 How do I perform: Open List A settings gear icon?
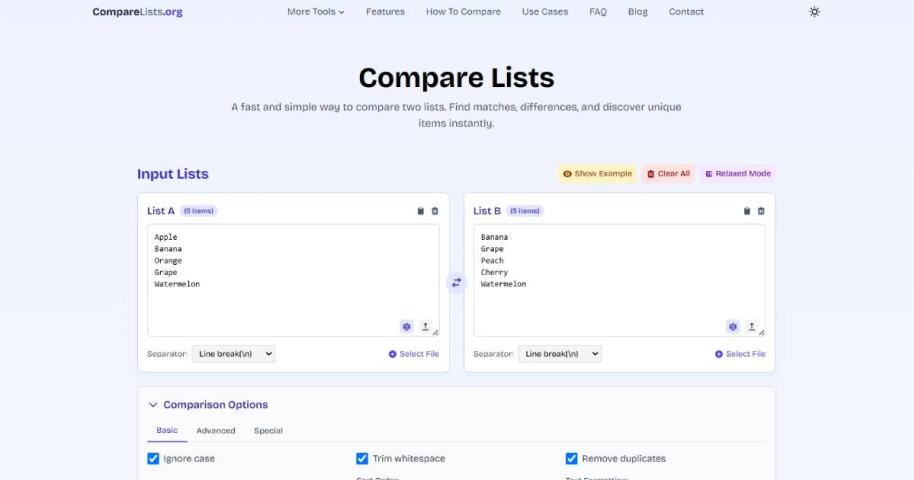(406, 326)
